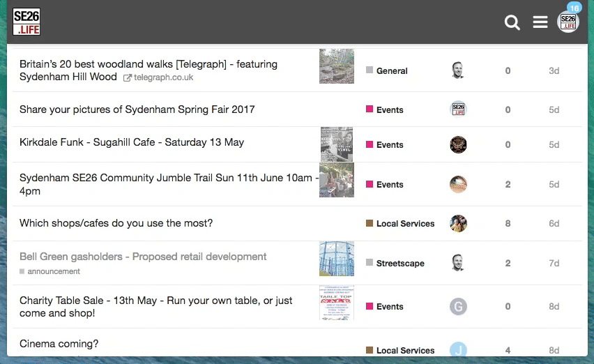Open the hamburger menu icon

(x=540, y=23)
